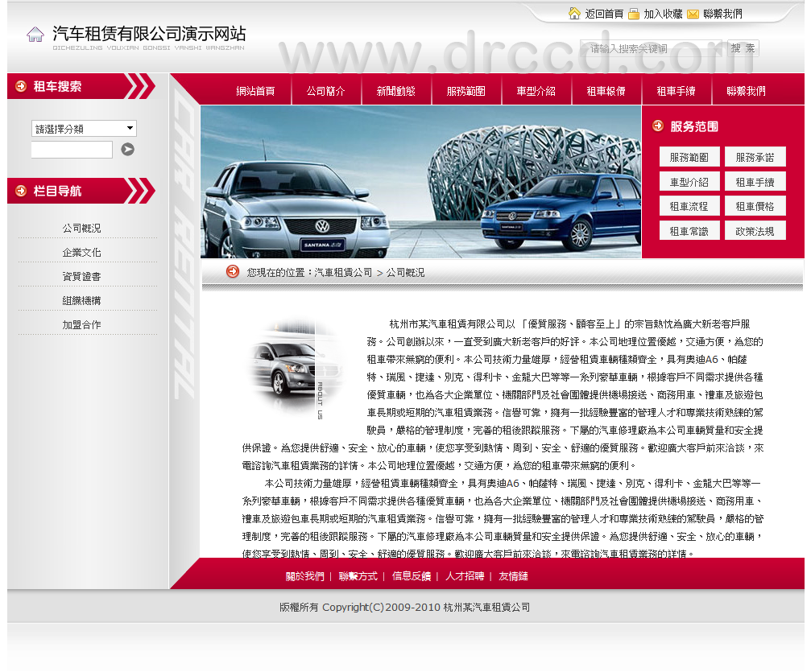Open the 關於我們 footer link

pos(304,576)
